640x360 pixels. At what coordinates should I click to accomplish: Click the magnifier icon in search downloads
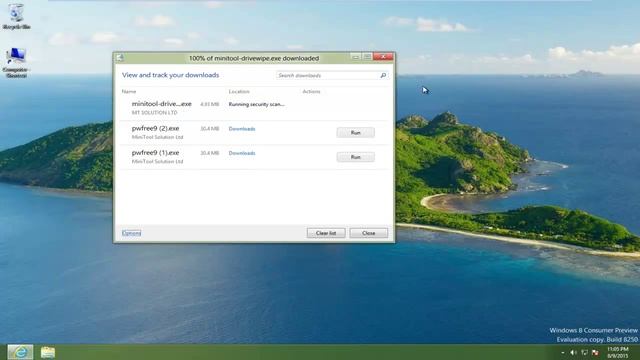click(x=383, y=75)
